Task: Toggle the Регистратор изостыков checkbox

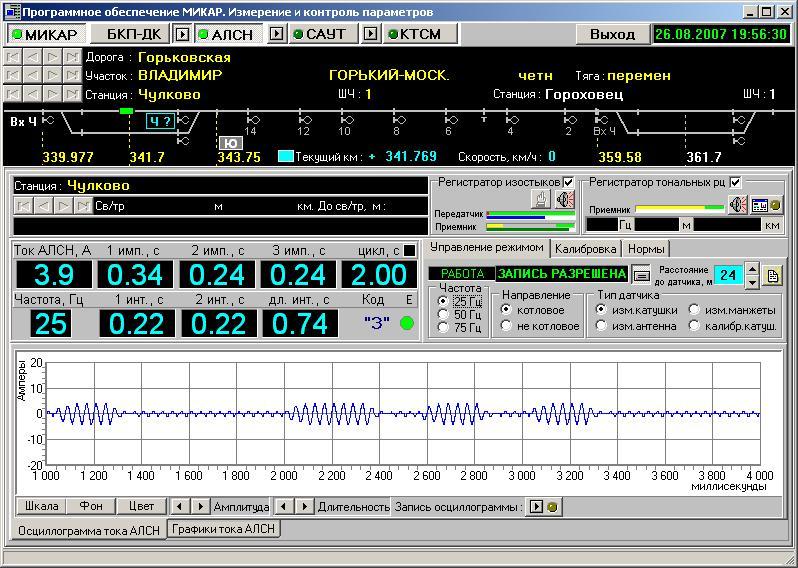Action: (569, 182)
